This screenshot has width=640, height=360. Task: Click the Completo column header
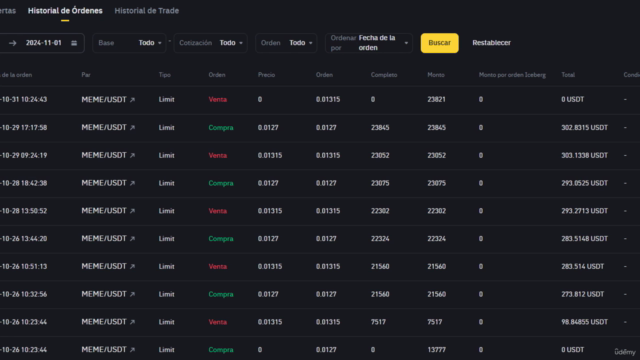pyautogui.click(x=384, y=75)
